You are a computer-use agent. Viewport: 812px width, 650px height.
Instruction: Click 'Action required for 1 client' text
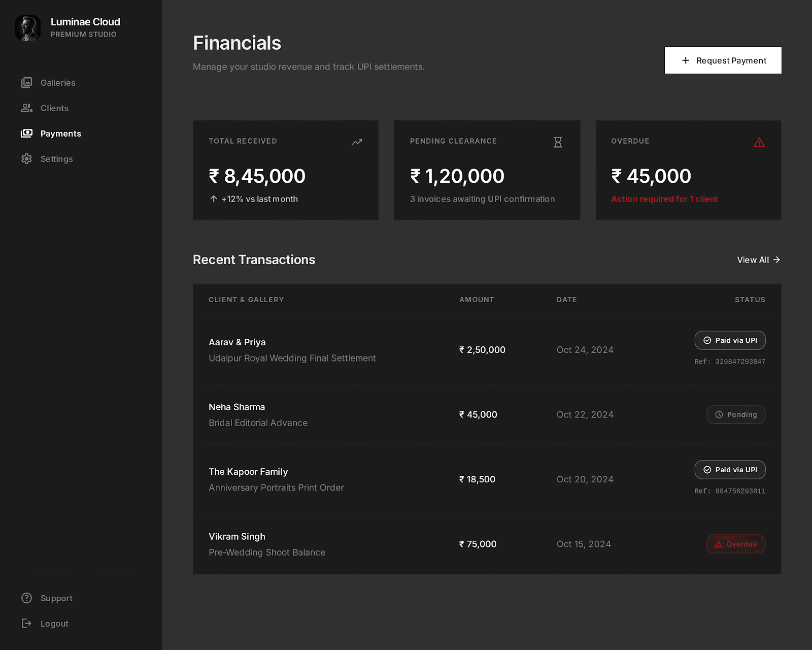664,199
